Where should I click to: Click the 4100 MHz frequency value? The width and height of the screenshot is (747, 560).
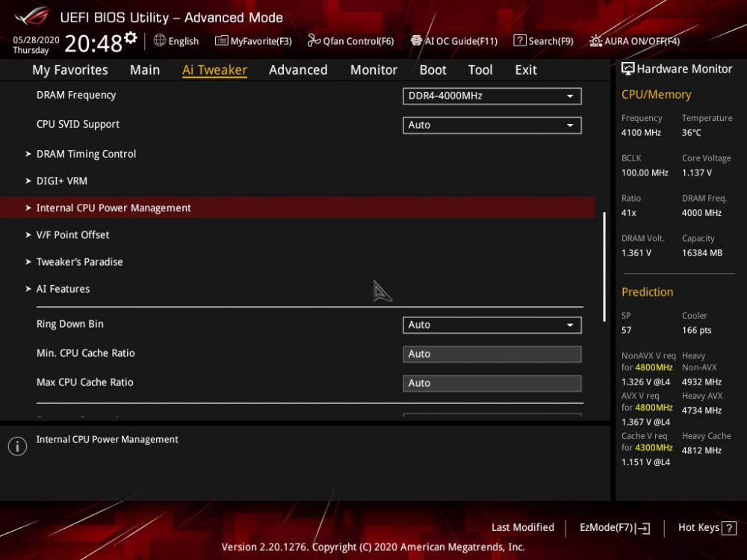(641, 133)
